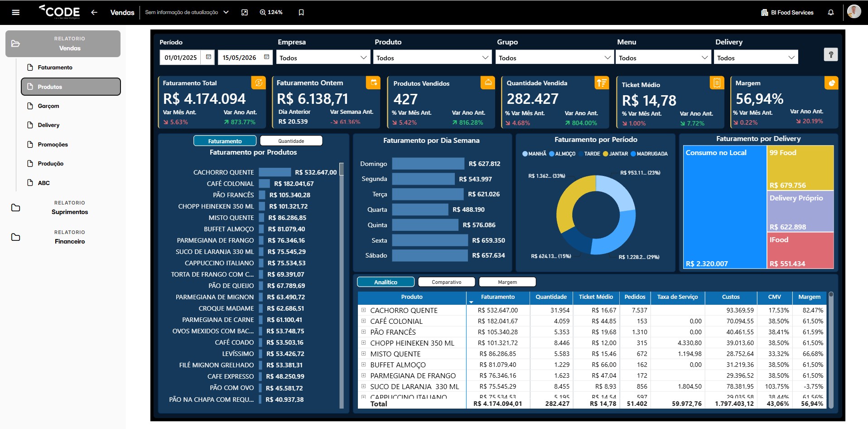Open the ABC report page
This screenshot has height=429, width=868.
(70, 183)
